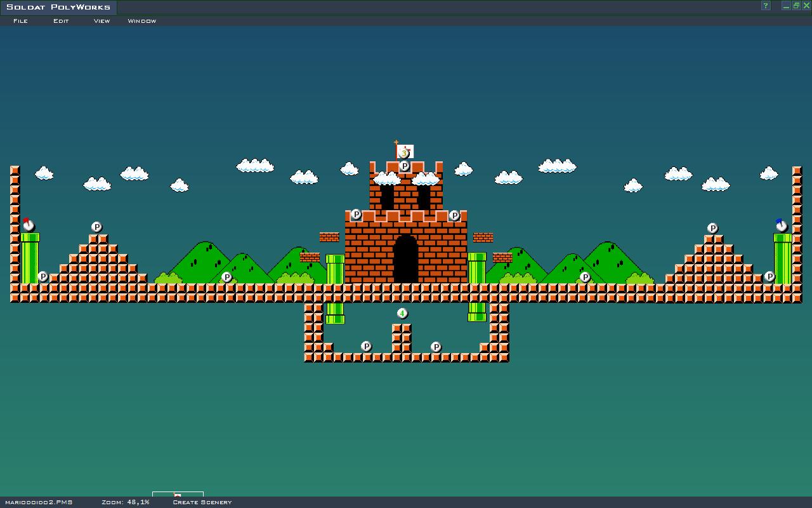The image size is (812, 508).
Task: Click P spawn beside the blue flag pipe
Action: point(769,276)
